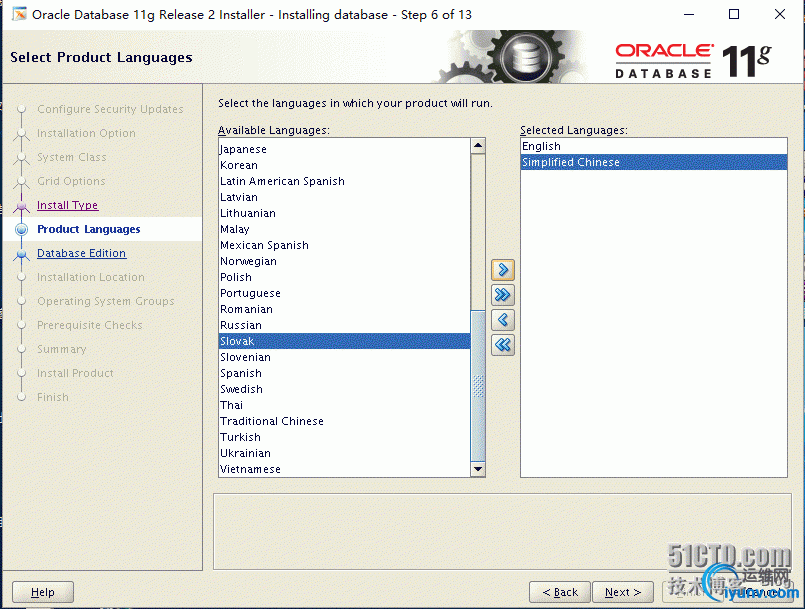Select Slovenian in the list
The height and width of the screenshot is (609, 805).
pos(344,357)
